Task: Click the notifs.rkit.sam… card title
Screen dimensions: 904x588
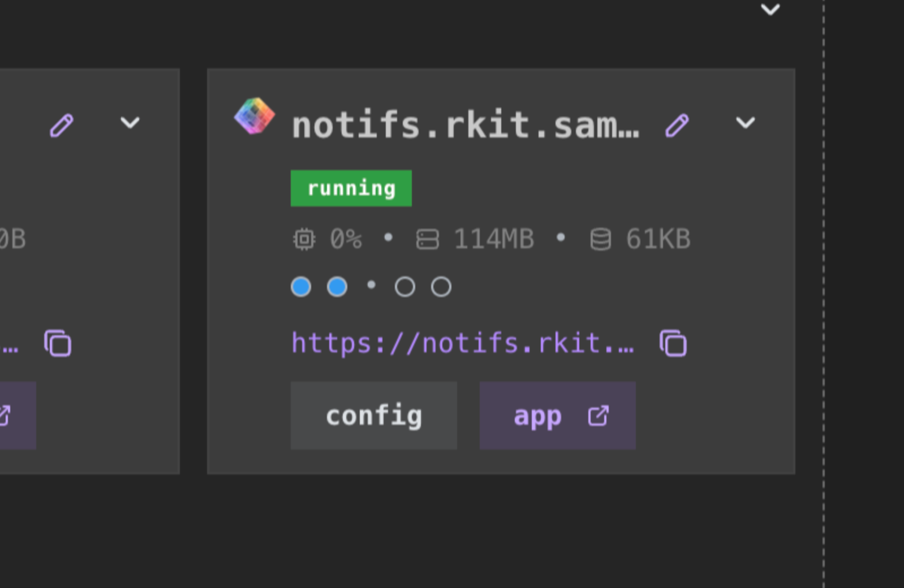Action: click(466, 125)
